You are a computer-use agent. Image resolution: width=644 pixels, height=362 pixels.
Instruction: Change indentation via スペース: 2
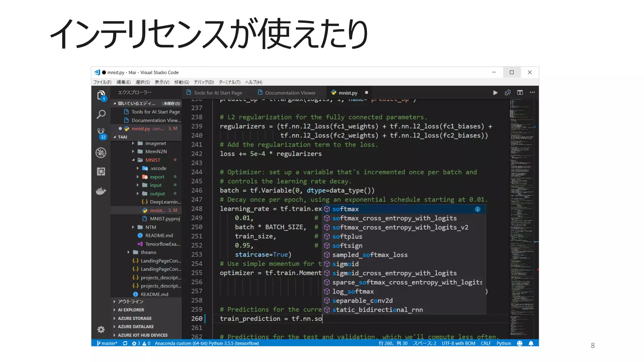425,343
